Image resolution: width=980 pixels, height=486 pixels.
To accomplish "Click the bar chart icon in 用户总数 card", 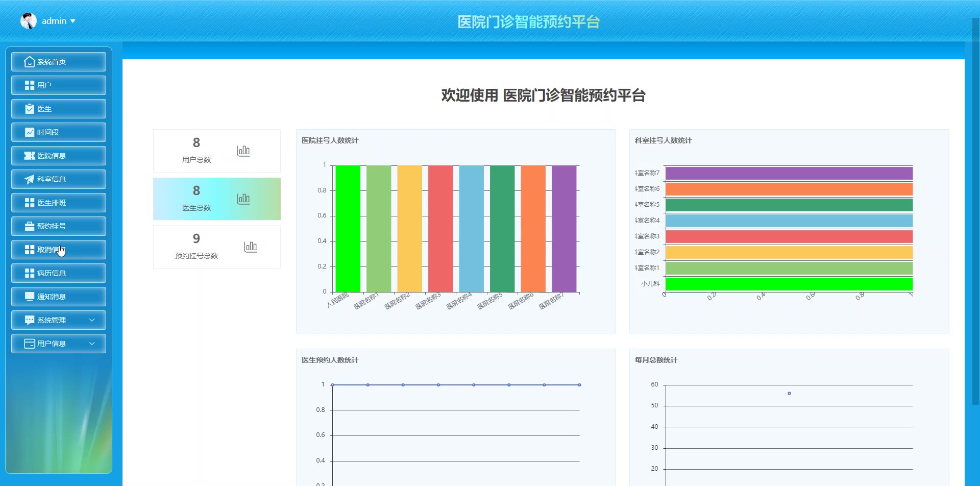I will 243,151.
